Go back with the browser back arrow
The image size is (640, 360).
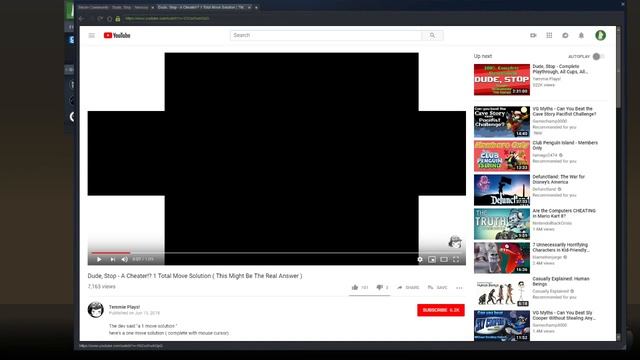pos(82,19)
